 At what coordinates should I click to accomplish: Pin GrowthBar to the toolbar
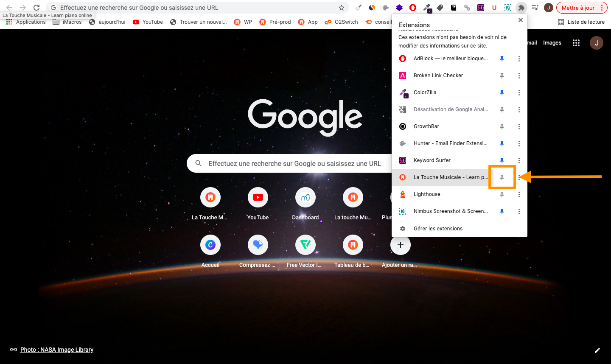coord(502,126)
